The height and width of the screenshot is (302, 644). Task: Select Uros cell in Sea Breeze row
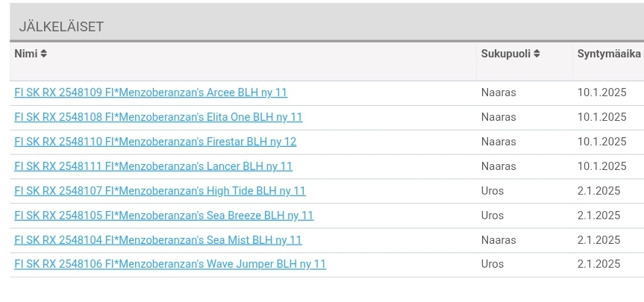click(x=493, y=216)
